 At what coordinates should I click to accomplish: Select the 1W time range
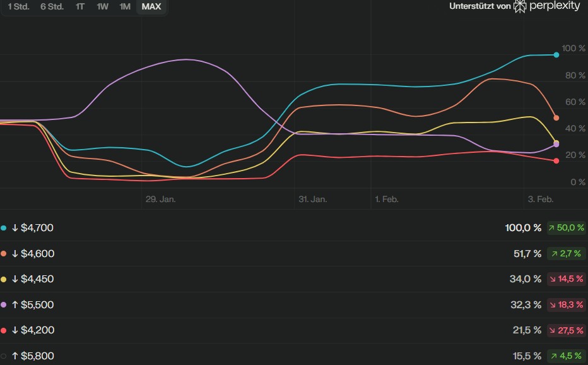point(102,7)
